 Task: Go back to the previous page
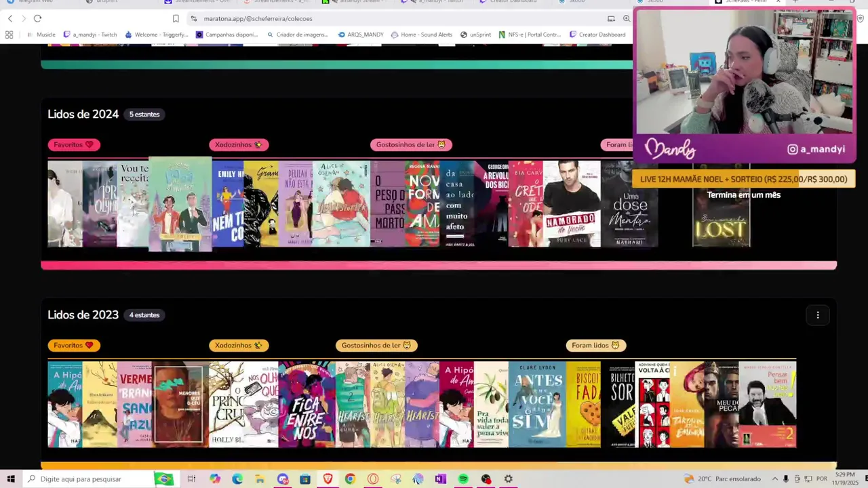[10, 18]
